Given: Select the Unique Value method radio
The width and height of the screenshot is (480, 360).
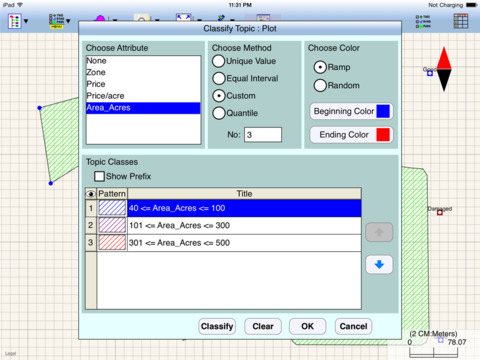Looking at the screenshot, I should pyautogui.click(x=219, y=61).
